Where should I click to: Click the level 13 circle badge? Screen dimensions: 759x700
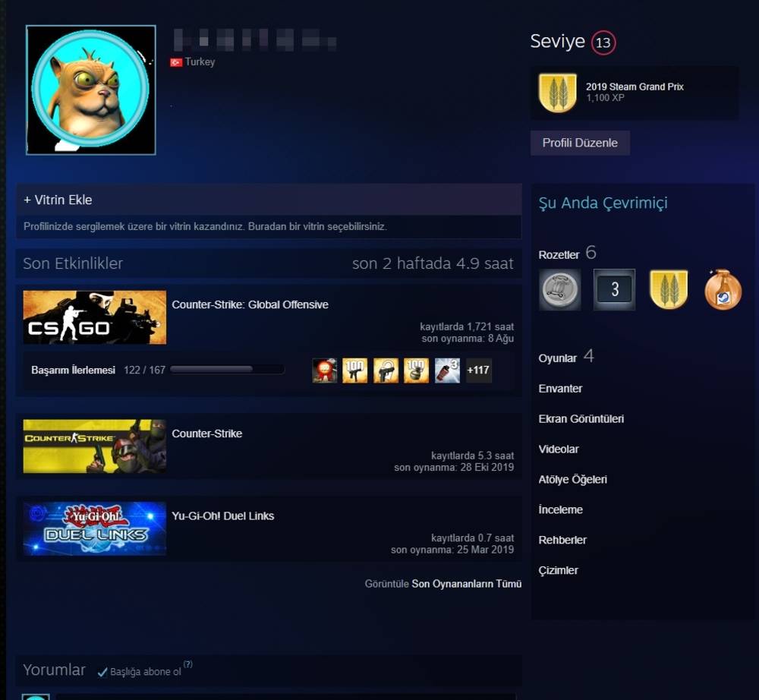point(603,43)
